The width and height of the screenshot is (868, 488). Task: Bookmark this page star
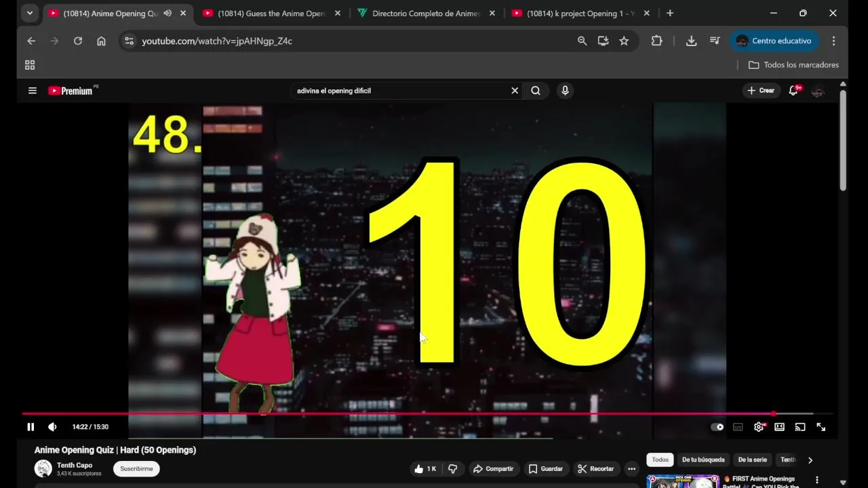click(624, 41)
